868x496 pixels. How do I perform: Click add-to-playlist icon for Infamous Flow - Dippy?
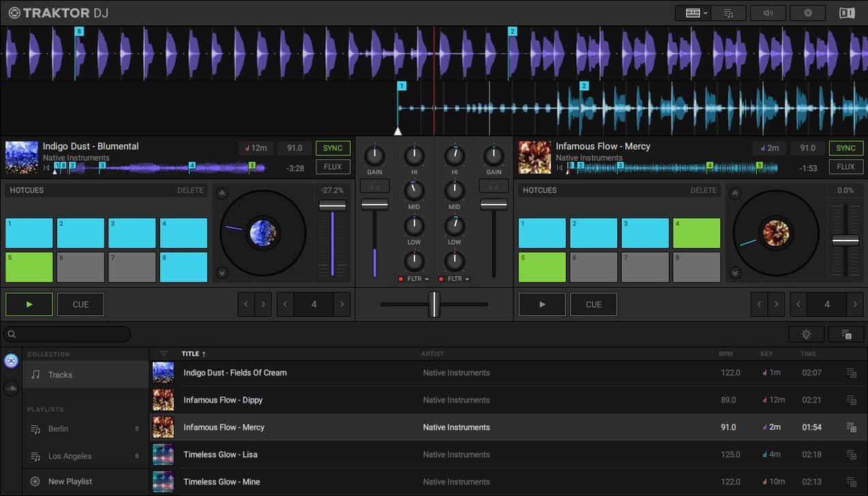pos(851,400)
